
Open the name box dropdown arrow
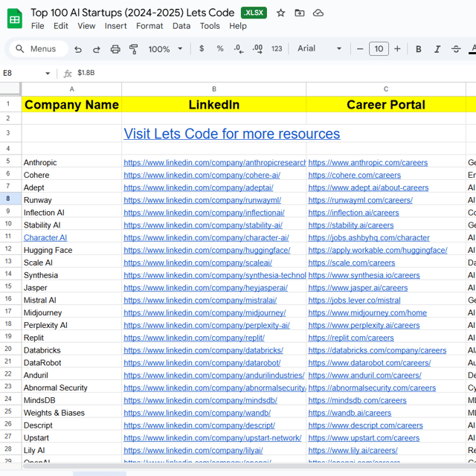[x=48, y=74]
